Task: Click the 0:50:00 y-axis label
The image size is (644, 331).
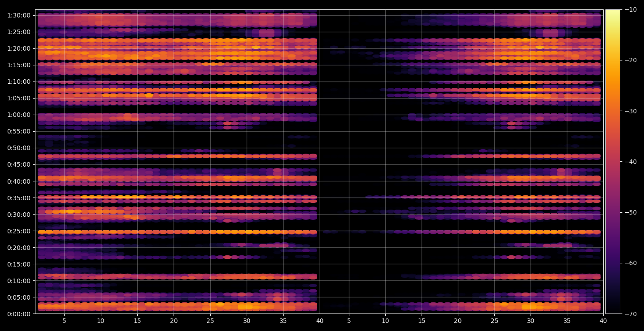Action: (19, 148)
